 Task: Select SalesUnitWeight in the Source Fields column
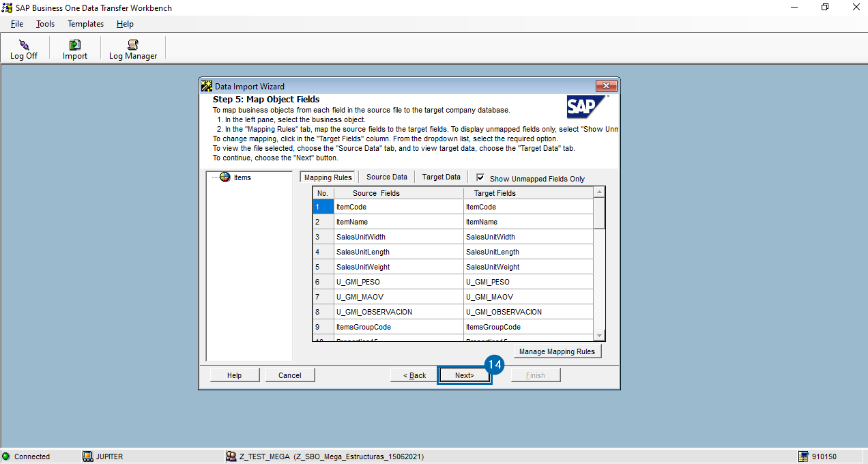[399, 267]
